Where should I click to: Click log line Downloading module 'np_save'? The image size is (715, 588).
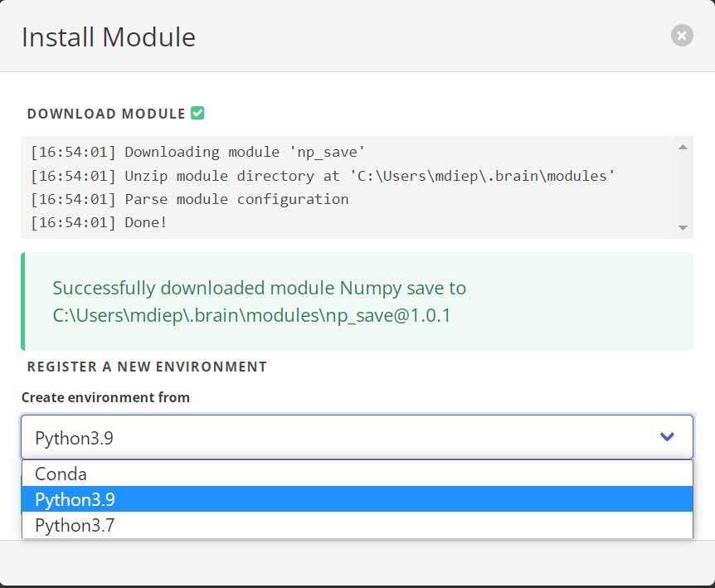coord(197,152)
